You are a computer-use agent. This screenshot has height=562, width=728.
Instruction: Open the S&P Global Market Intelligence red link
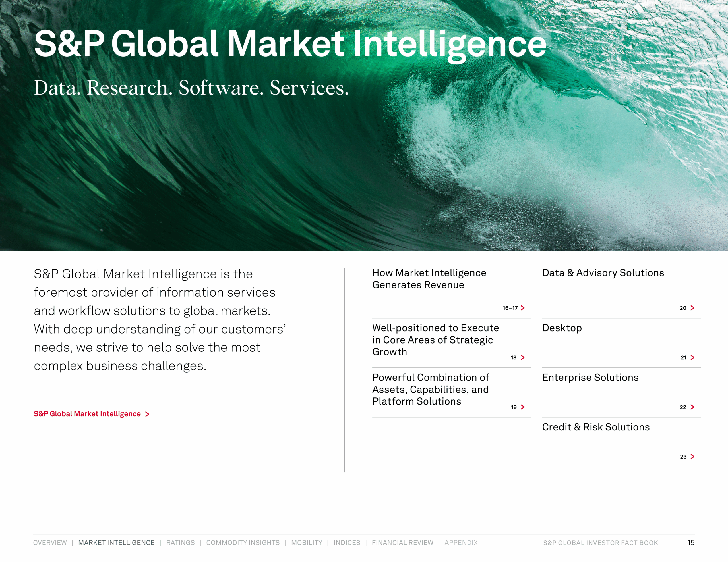pyautogui.click(x=87, y=414)
